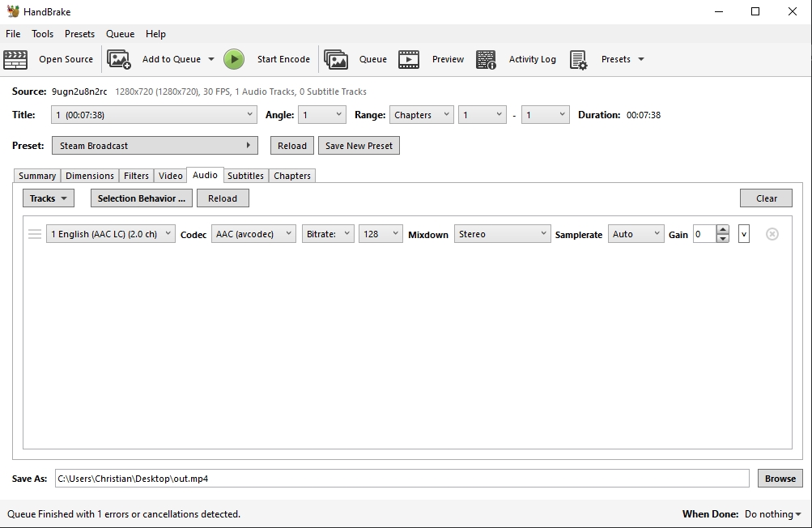Click the Open Source clapperboard icon

coord(15,60)
